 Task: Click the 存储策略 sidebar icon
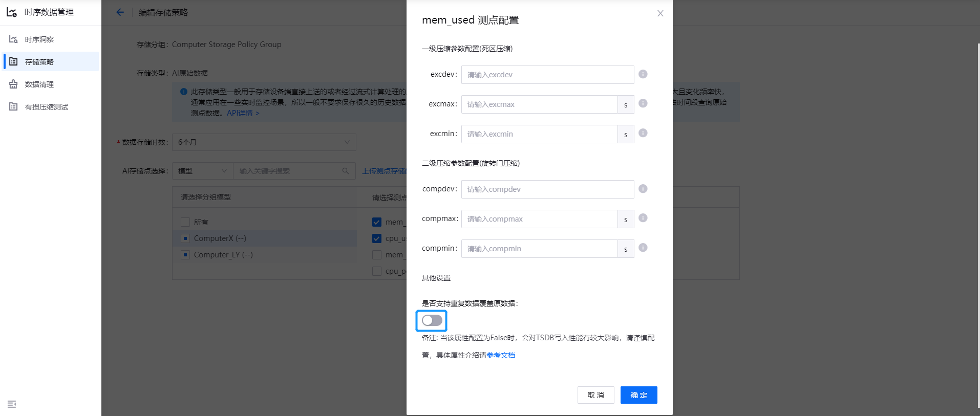[14, 61]
